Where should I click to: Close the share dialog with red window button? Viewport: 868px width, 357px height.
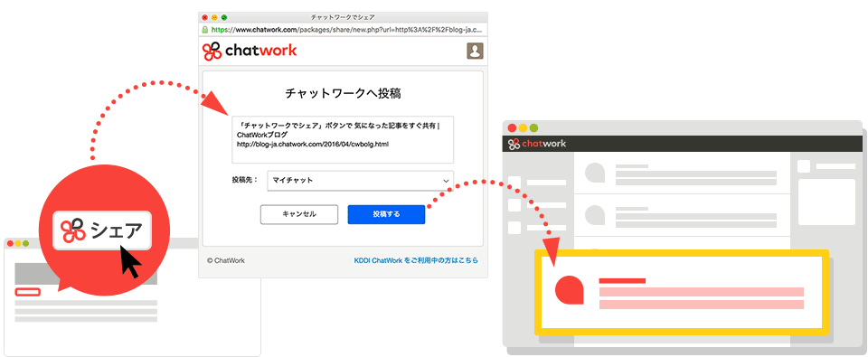205,18
